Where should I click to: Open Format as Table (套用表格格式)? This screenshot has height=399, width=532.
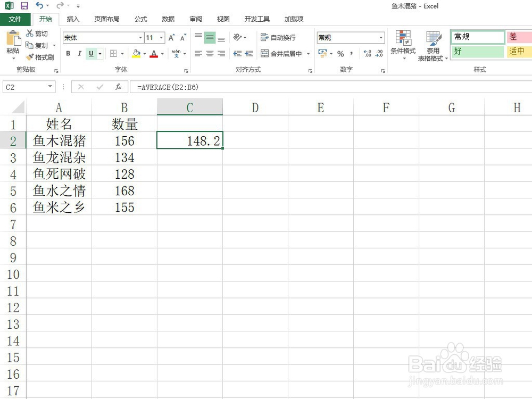point(433,46)
